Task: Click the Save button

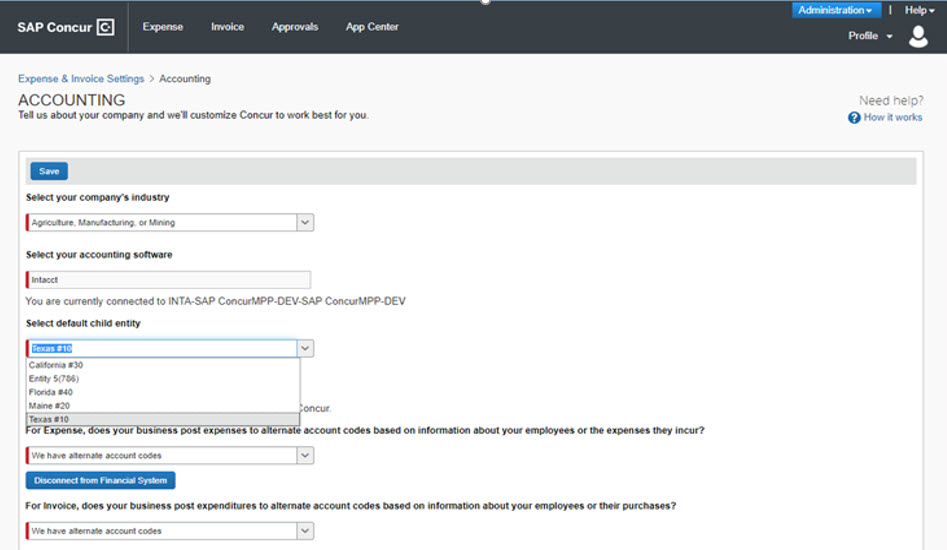Action: (x=49, y=171)
